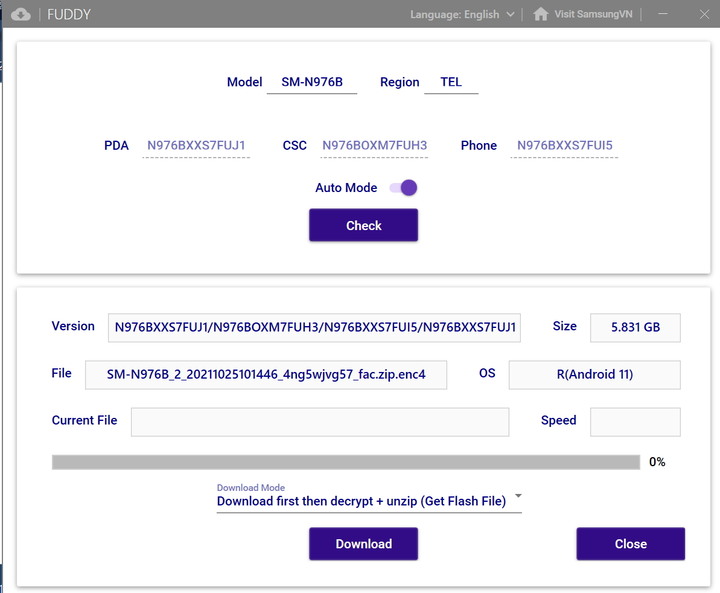Screen dimensions: 720x593
Task: Click the File name field ending fac.zip.enc4
Action: click(266, 374)
